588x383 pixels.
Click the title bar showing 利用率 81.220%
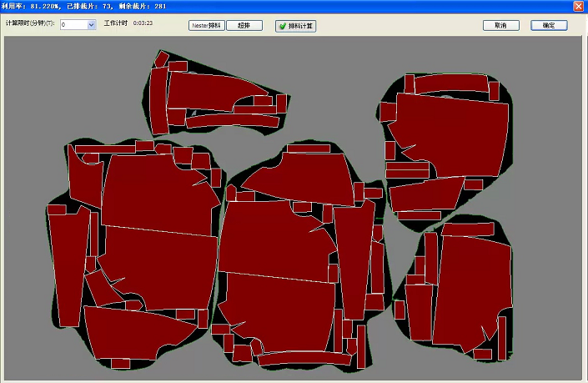[x=250, y=6]
